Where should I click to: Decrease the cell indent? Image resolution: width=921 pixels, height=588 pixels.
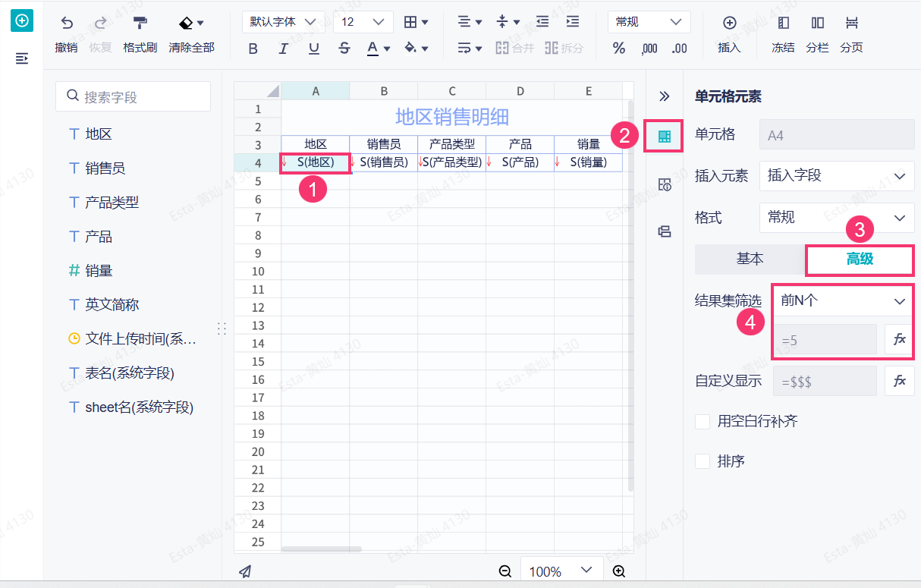coord(542,22)
